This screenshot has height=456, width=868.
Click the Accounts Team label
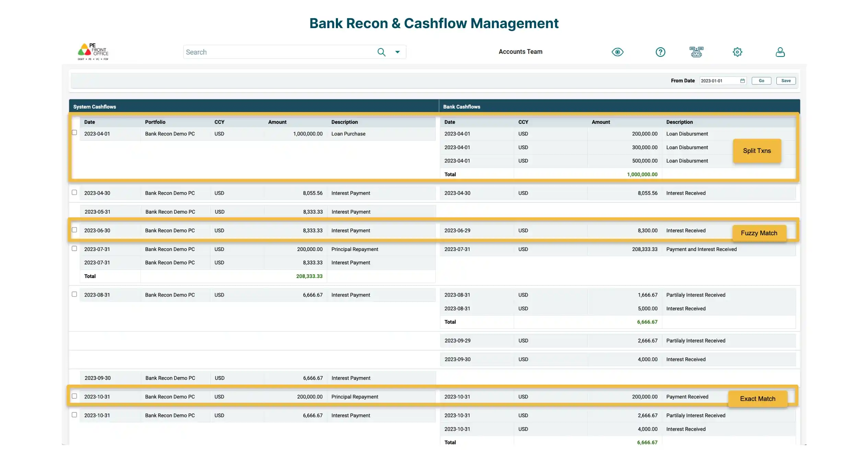tap(520, 52)
